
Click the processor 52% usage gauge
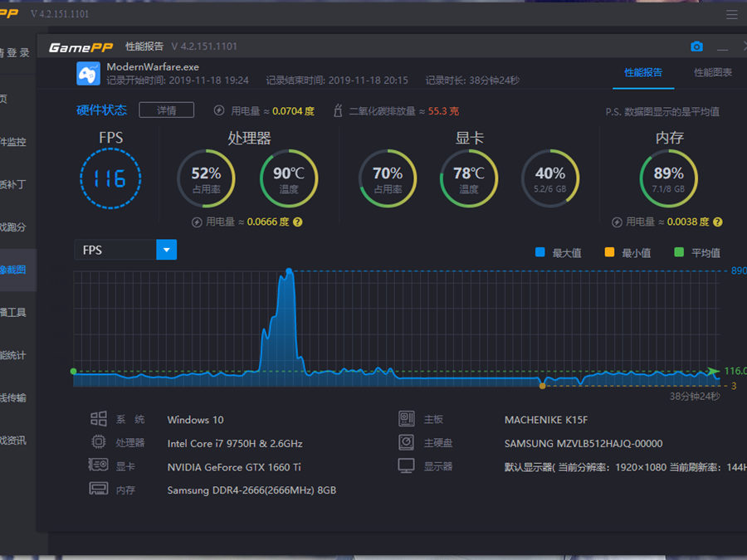[206, 178]
